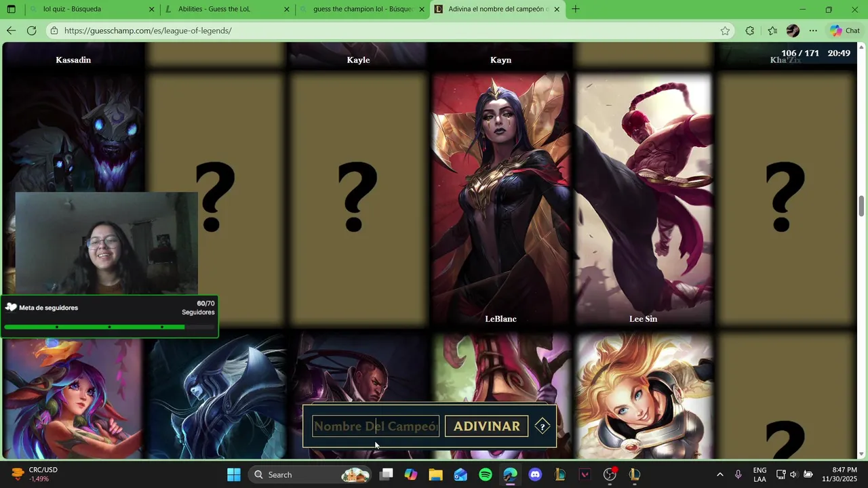The image size is (868, 488).
Task: Open the tab actions menu
Action: [11, 9]
